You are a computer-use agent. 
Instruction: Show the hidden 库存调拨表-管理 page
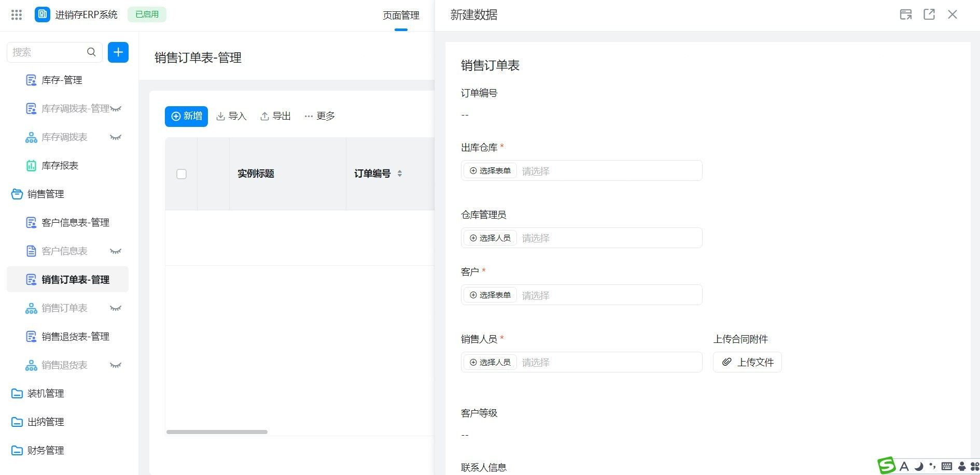116,109
